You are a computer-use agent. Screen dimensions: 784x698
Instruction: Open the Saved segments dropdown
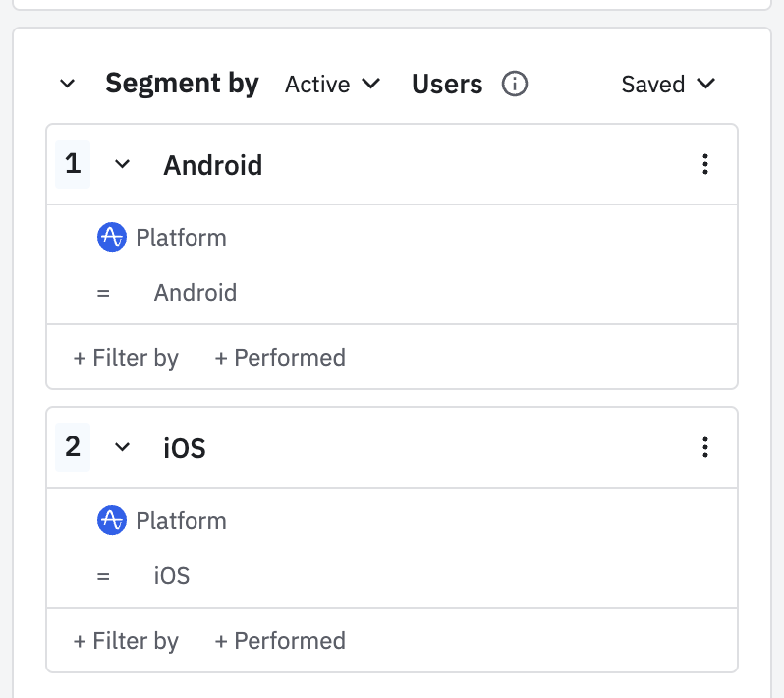[668, 85]
